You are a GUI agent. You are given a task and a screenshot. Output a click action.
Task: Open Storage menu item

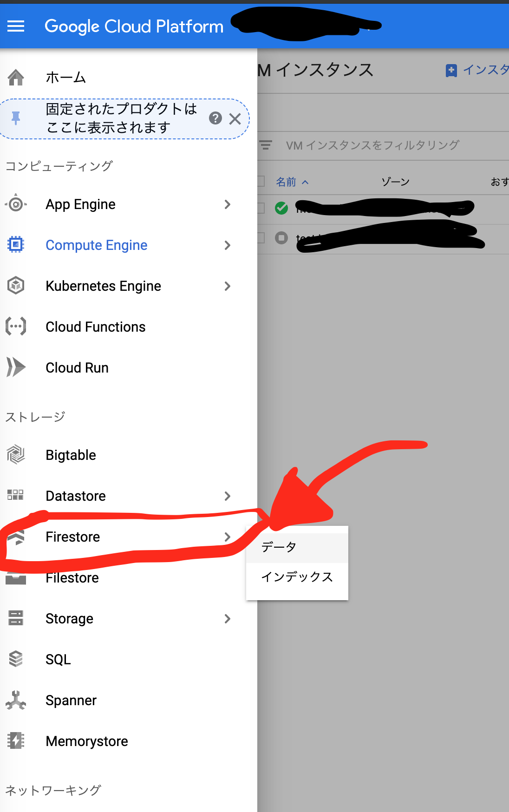[70, 619]
